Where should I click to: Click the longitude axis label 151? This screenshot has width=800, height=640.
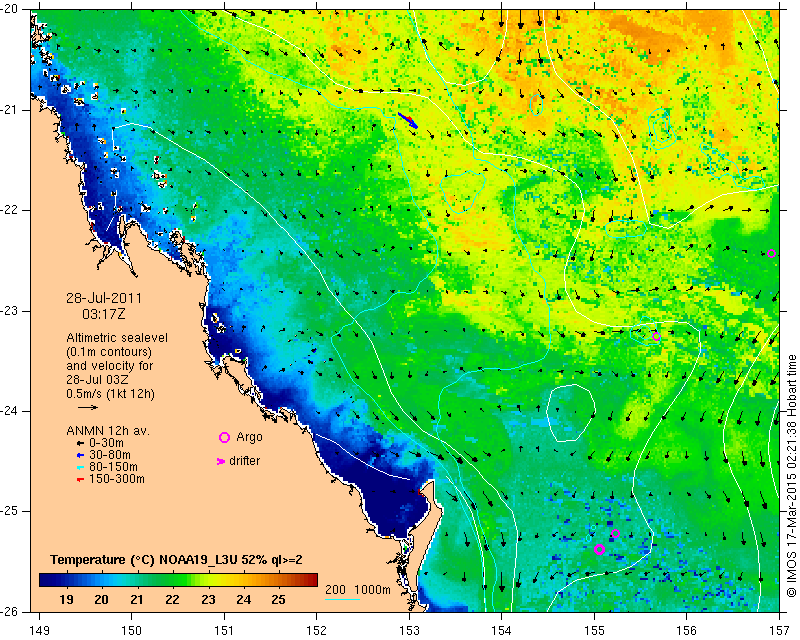224,631
